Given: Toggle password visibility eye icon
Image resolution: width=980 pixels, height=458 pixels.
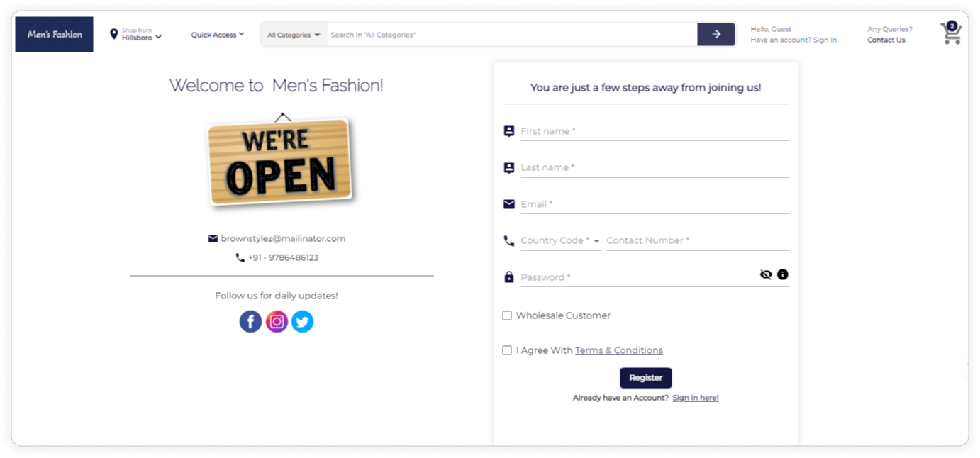Looking at the screenshot, I should 765,274.
